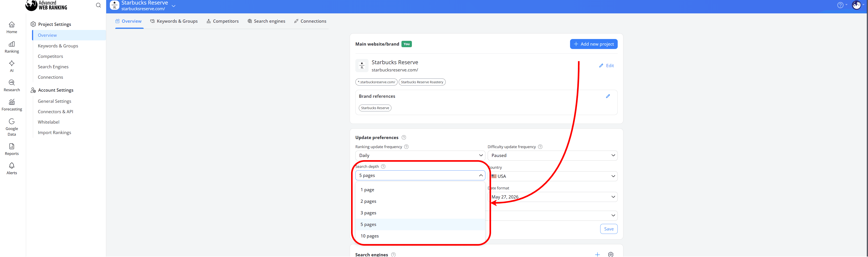Open the Forecasting section icon

[12, 102]
